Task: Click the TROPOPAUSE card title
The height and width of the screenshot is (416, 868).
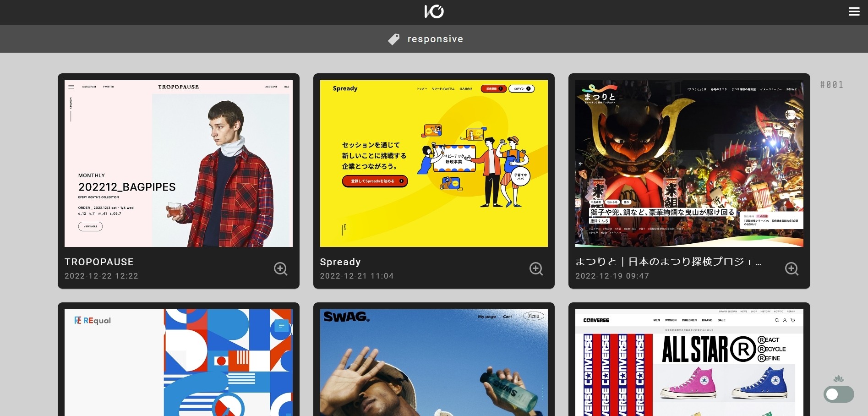Action: point(99,262)
